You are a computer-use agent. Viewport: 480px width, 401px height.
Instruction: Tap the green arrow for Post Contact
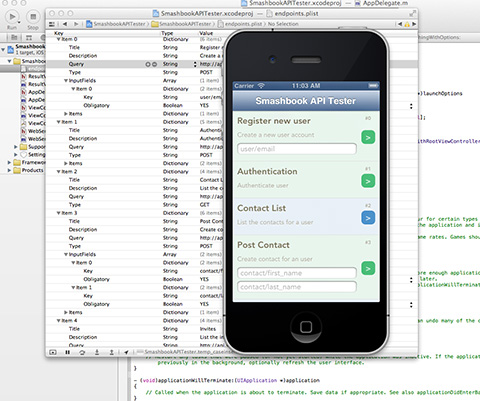click(368, 269)
